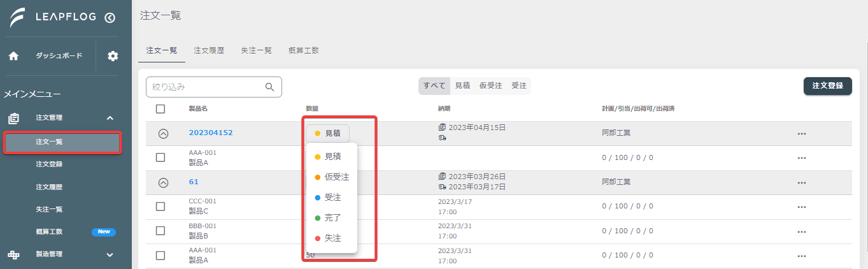
Task: Check the box for CCC-001 製品C row
Action: tap(160, 207)
